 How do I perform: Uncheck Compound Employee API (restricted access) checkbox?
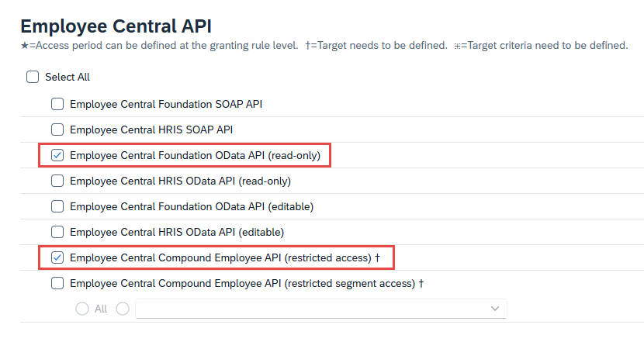point(57,257)
